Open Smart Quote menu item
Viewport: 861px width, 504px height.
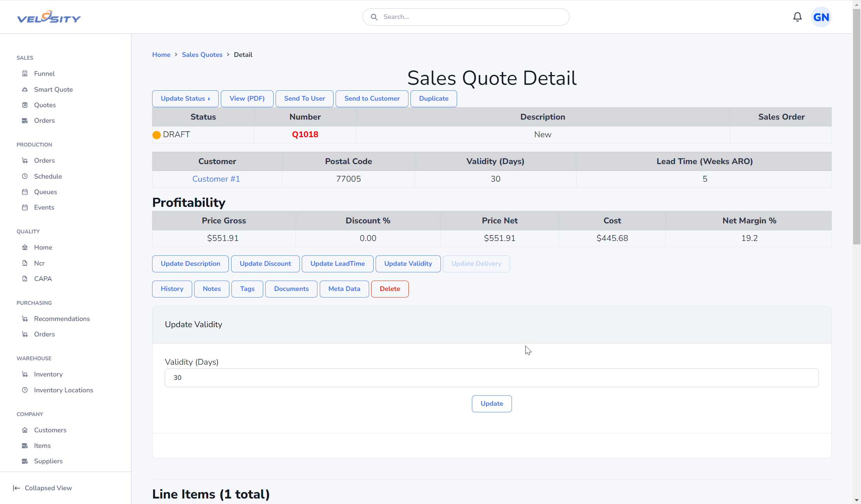coord(53,89)
